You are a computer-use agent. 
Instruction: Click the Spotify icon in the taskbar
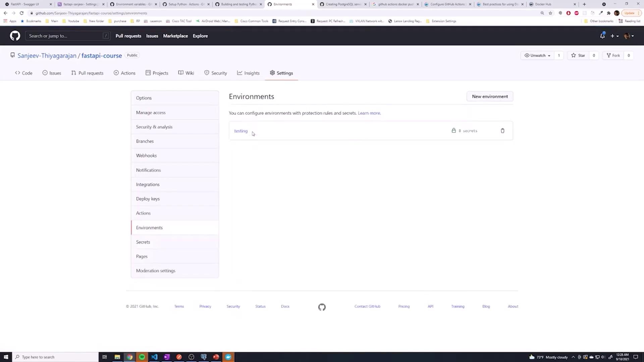(142, 357)
